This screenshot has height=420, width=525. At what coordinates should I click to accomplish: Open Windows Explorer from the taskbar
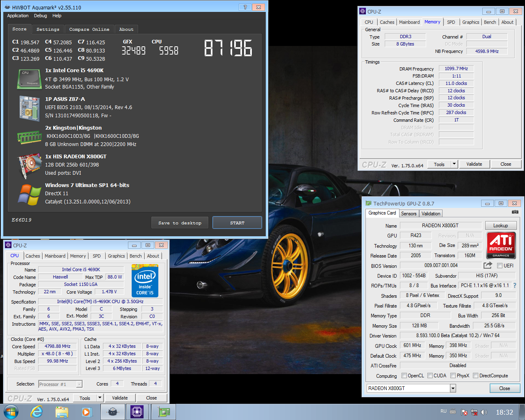coord(62,412)
